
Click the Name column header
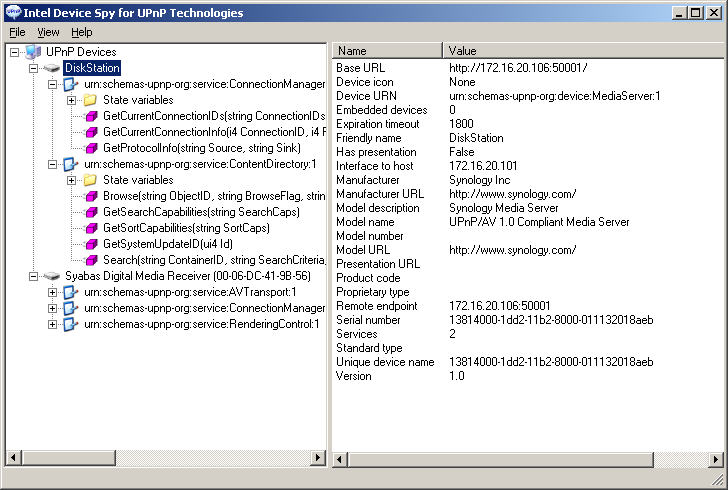(387, 51)
